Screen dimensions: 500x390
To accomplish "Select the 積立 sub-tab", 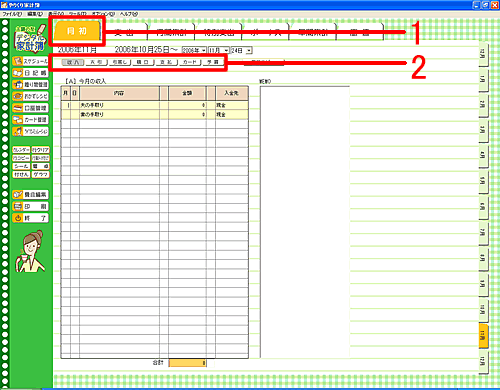I will (143, 62).
